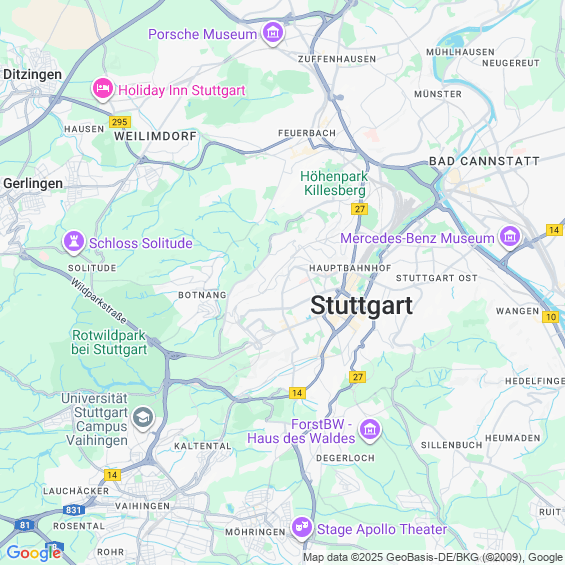Click the Stage Apollo Theater marker icon
565x565 pixels.
[x=302, y=529]
